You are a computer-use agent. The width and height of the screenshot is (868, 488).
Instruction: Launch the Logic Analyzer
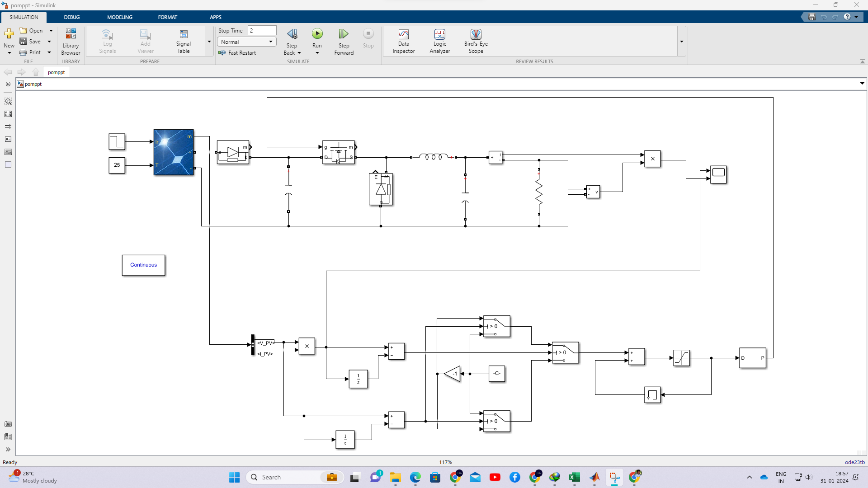point(439,41)
